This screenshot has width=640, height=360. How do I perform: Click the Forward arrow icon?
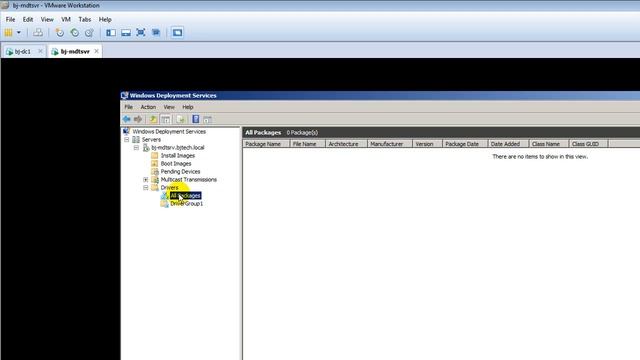pyautogui.click(x=138, y=119)
